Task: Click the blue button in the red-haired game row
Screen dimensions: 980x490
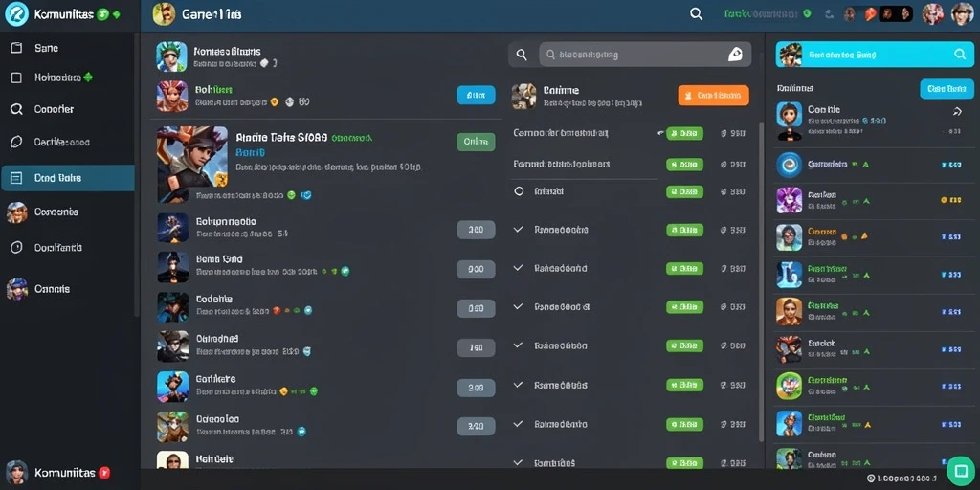Action: pos(476,95)
